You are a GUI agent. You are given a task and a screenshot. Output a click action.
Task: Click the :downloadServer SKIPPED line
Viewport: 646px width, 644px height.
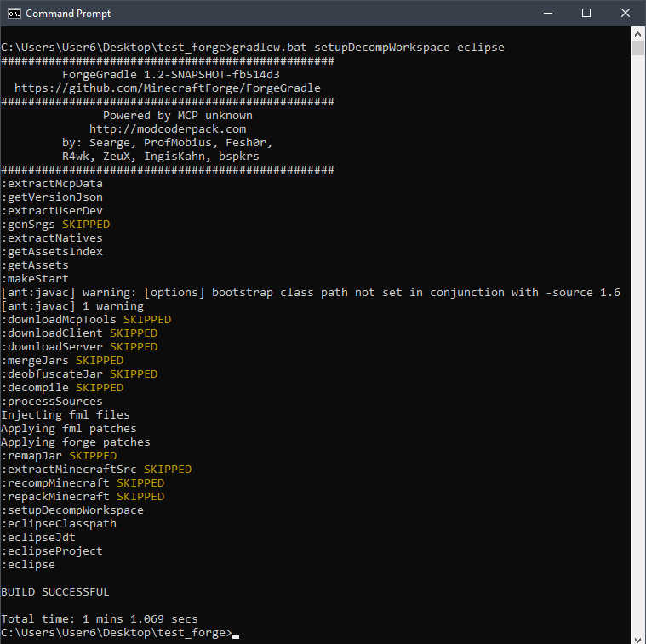tap(79, 347)
